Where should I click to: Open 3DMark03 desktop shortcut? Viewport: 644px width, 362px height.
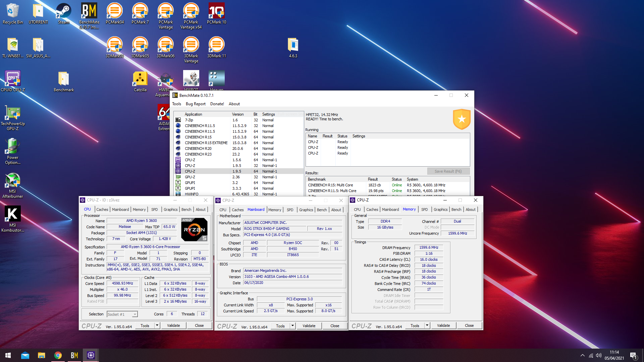point(114,47)
